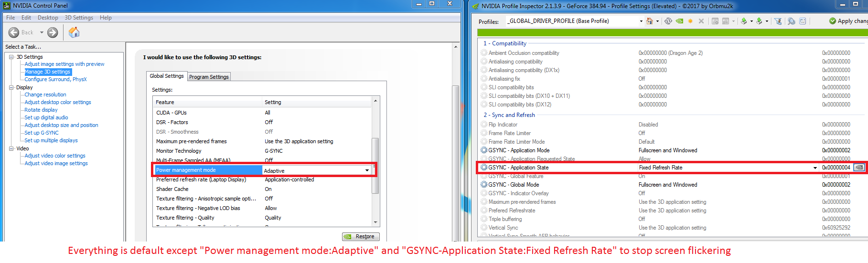
Task: Collapse the Video tree node
Action: [x=11, y=148]
